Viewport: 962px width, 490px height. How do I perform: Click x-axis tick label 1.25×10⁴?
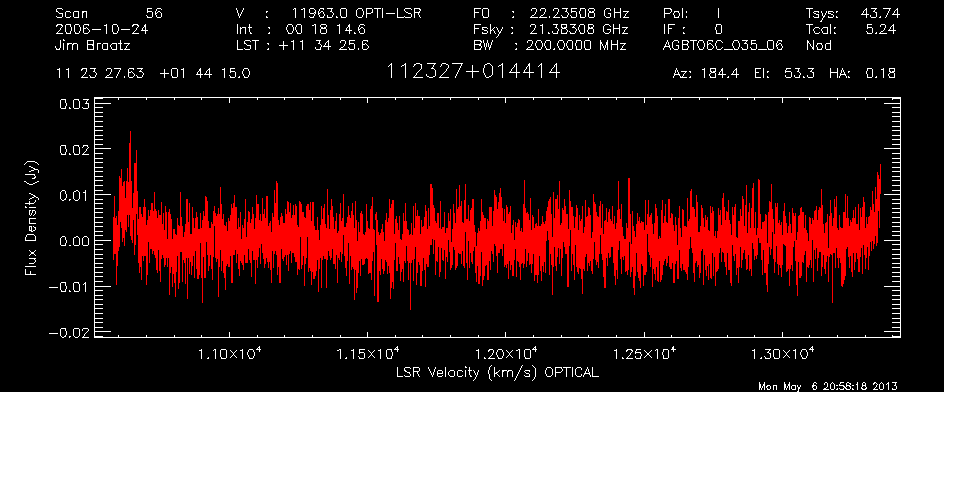pos(645,354)
